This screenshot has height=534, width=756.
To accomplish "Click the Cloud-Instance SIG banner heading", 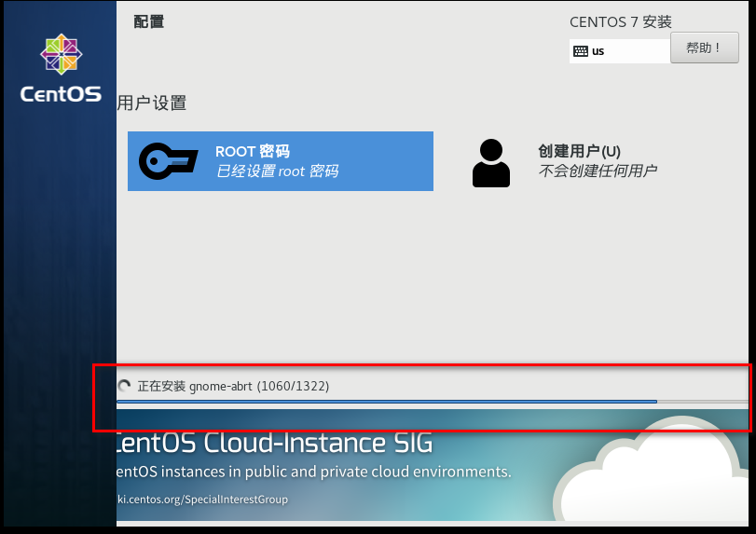I will point(275,443).
